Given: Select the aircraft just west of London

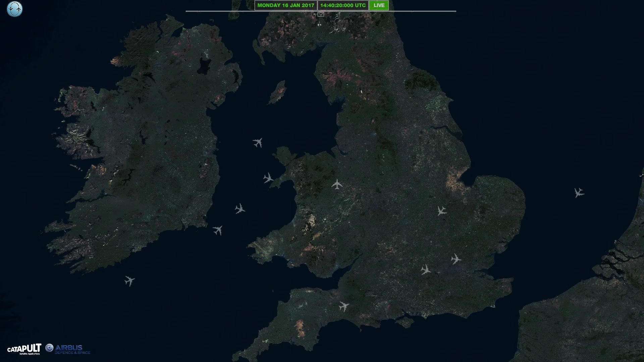Looking at the screenshot, I should point(426,269).
